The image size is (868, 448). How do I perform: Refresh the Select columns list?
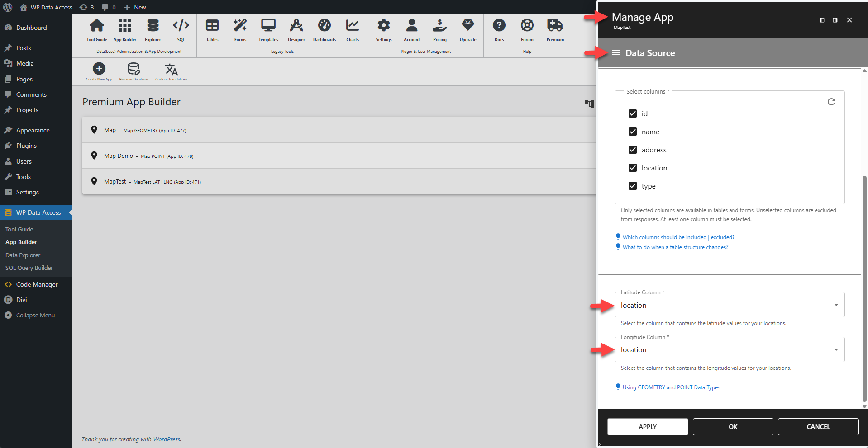[831, 102]
